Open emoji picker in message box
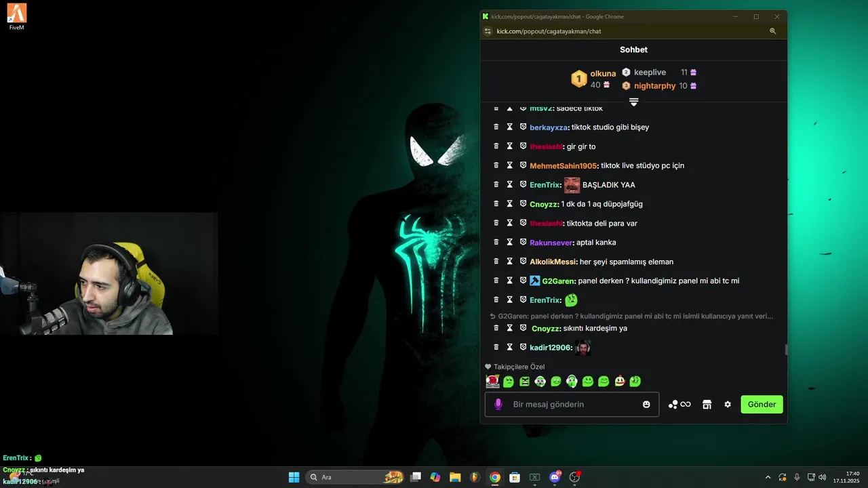 click(x=646, y=404)
